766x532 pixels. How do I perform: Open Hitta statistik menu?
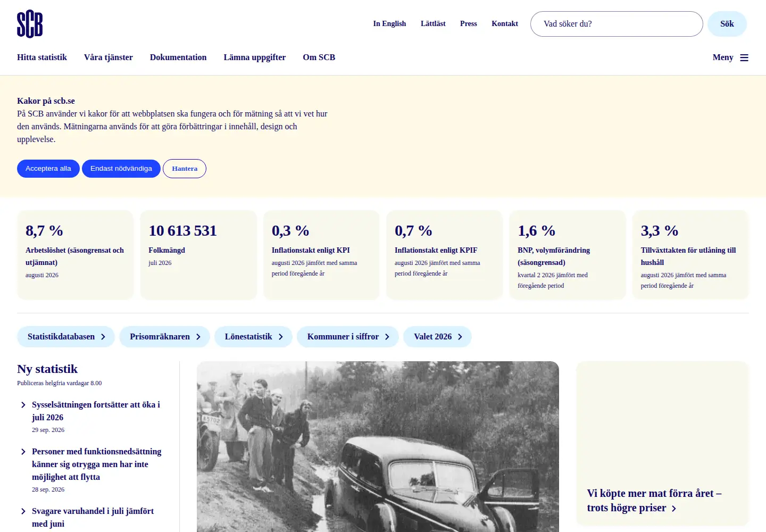point(42,57)
